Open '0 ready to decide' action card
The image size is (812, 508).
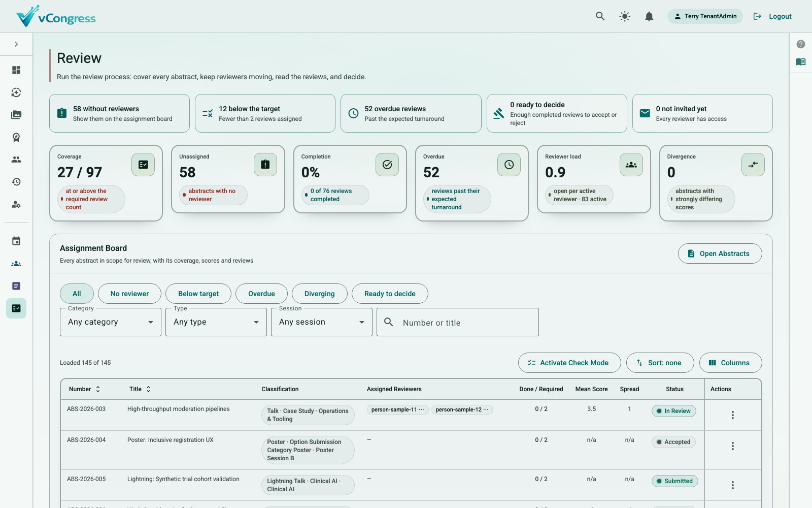557,113
